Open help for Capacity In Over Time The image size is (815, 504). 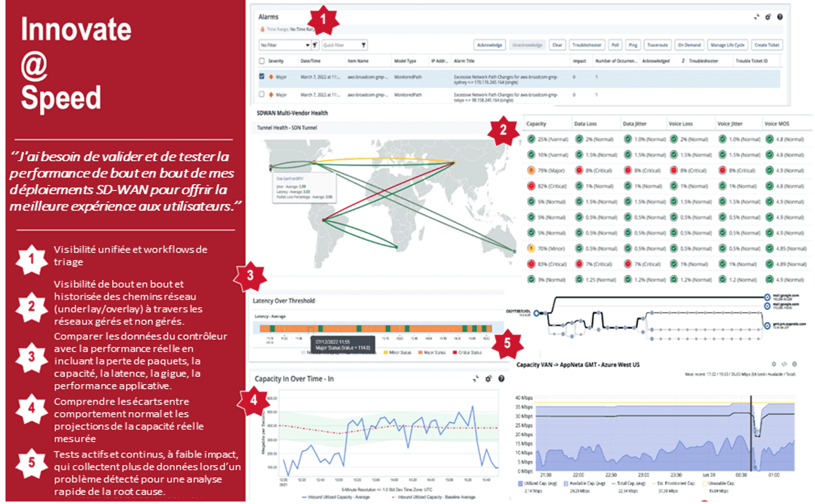click(501, 379)
